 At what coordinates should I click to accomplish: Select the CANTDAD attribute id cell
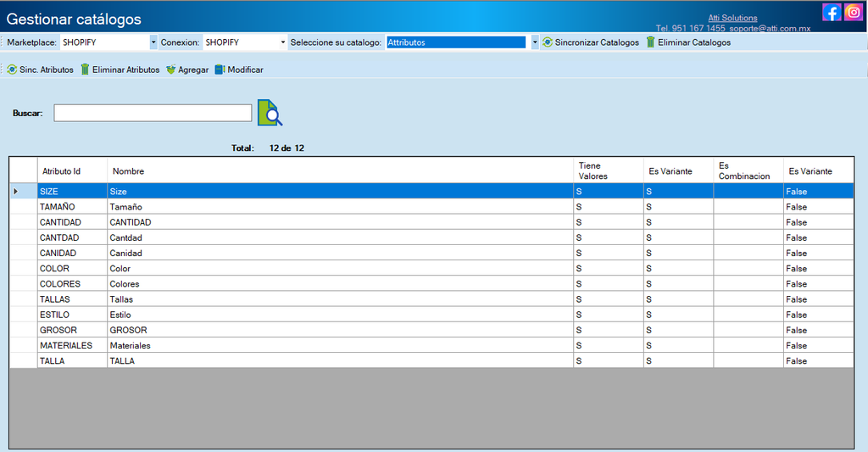(72, 237)
